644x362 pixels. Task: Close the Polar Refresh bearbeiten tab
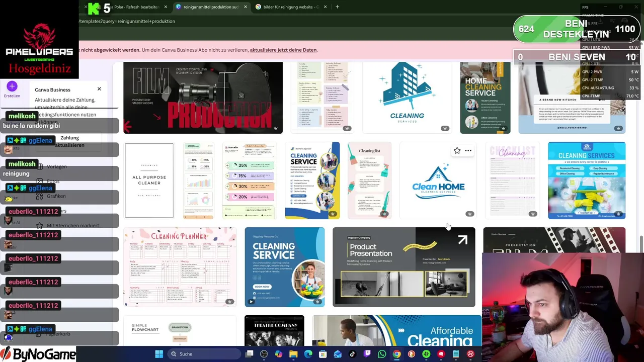pyautogui.click(x=166, y=7)
